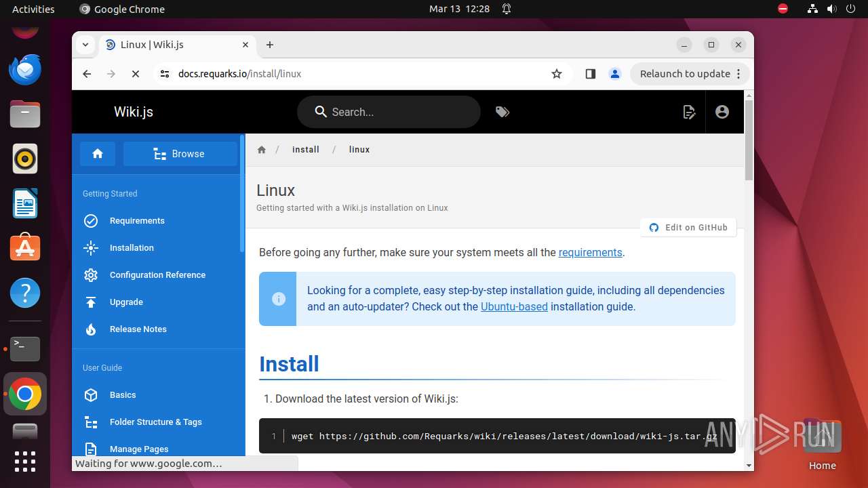Click the Requirements checkmark icon
This screenshot has width=868, height=488.
pos(91,221)
